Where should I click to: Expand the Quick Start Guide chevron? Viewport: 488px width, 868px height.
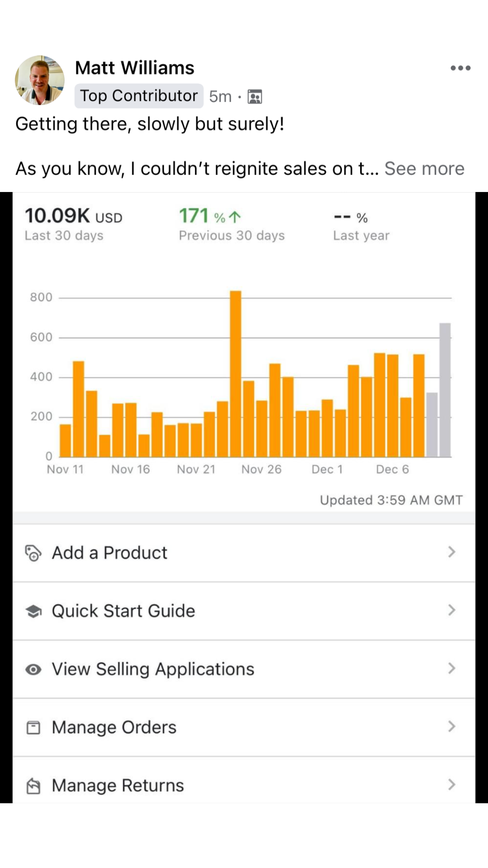tap(452, 610)
